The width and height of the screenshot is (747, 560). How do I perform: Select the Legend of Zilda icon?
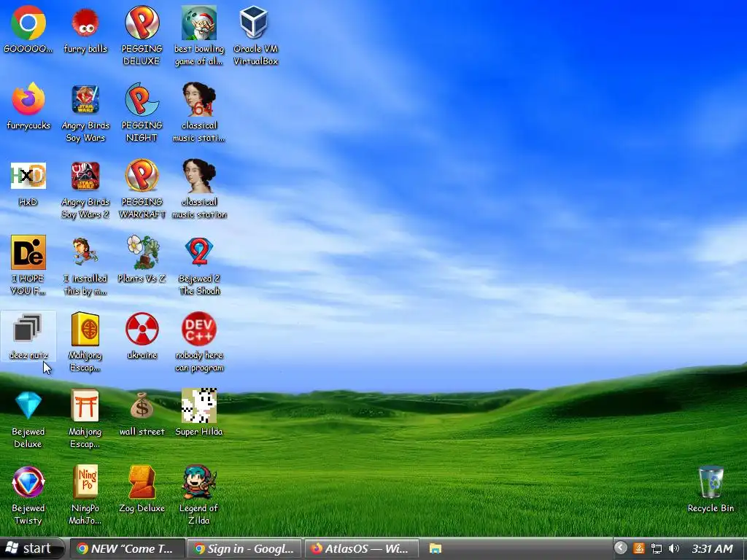tap(198, 482)
